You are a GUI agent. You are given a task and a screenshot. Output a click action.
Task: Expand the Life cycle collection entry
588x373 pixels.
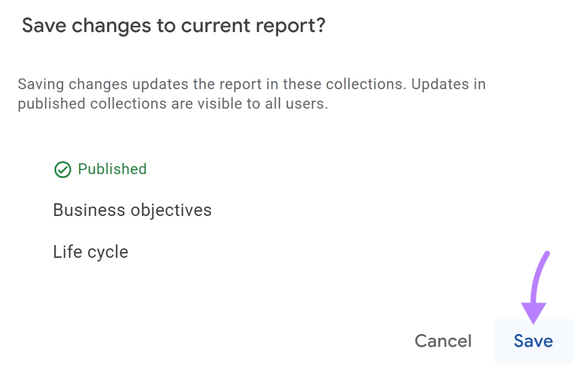90,251
